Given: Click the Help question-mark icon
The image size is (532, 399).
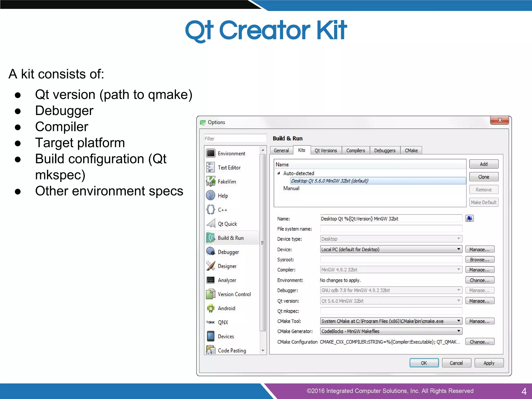Looking at the screenshot, I should click(211, 195).
